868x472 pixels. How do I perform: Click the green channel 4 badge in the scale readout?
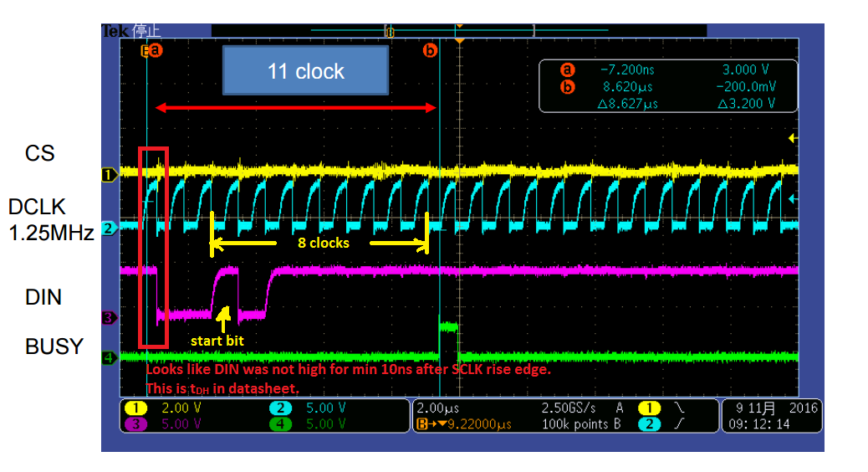coord(280,424)
